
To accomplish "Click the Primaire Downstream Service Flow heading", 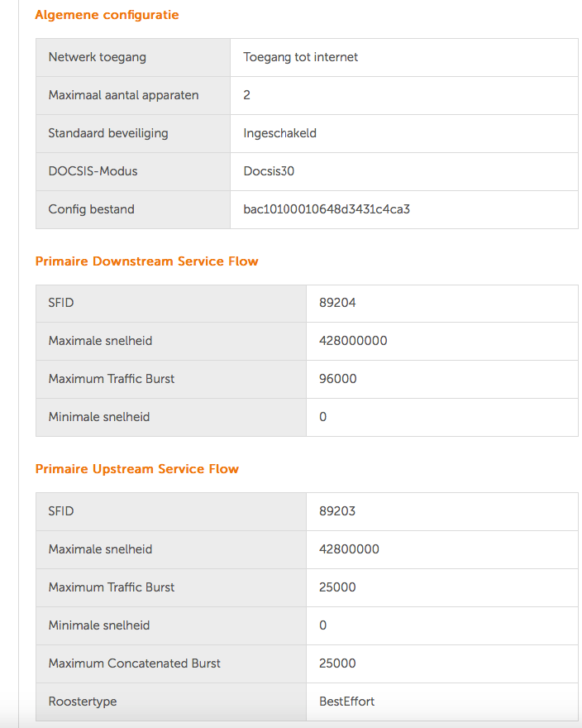I will [x=146, y=261].
